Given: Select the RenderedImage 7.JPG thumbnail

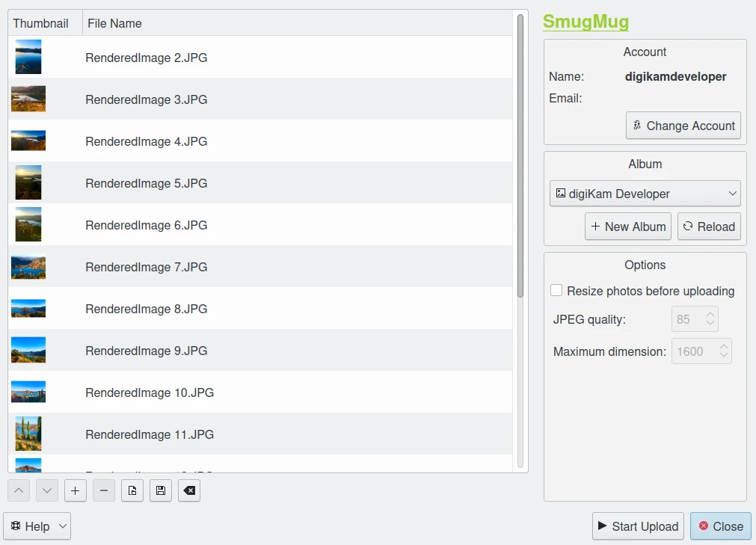Looking at the screenshot, I should click(28, 267).
